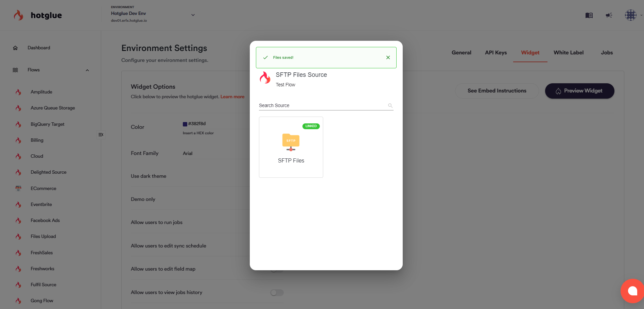The height and width of the screenshot is (309, 644).
Task: Select the Widget tab
Action: 530,53
